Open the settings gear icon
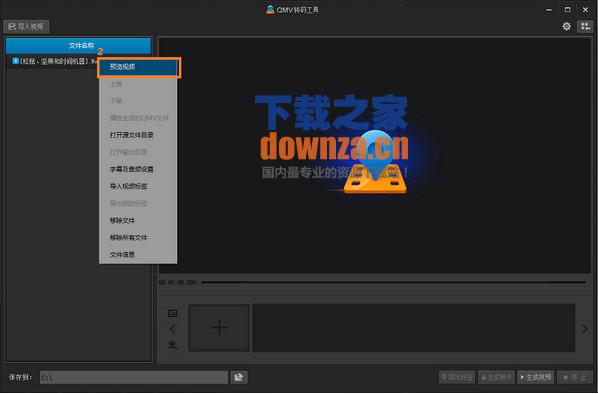 (x=567, y=26)
